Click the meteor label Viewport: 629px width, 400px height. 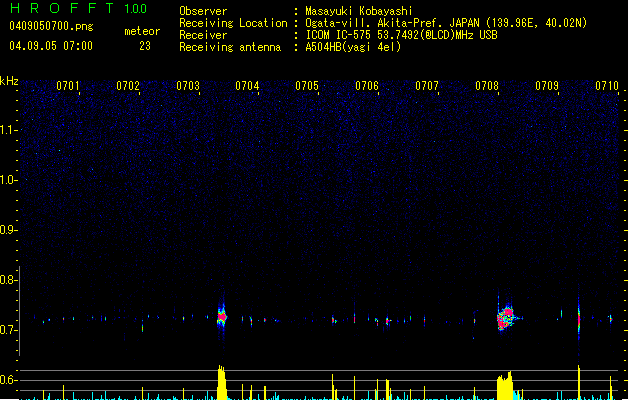[142, 31]
